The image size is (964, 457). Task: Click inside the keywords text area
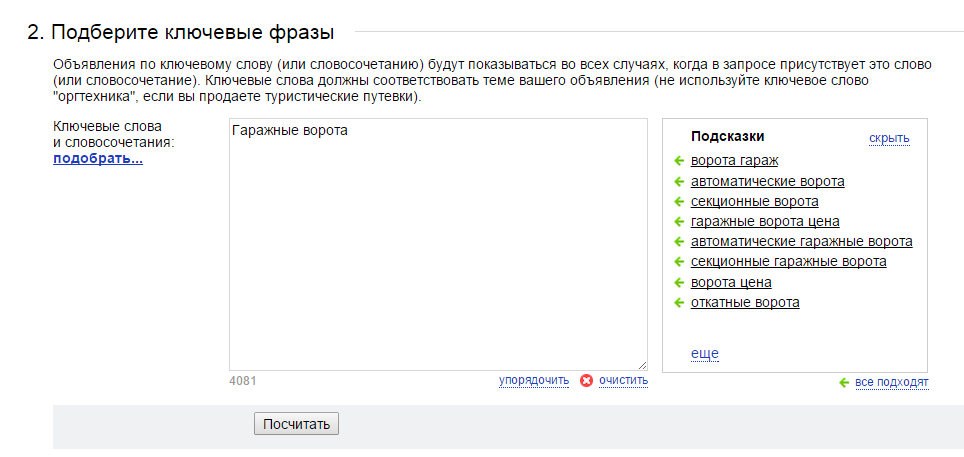[x=438, y=244]
